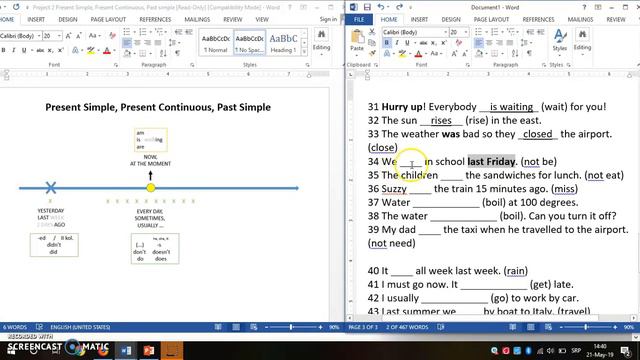Switch to REFERENCES tab in left window
640x360 pixels.
coord(155,20)
